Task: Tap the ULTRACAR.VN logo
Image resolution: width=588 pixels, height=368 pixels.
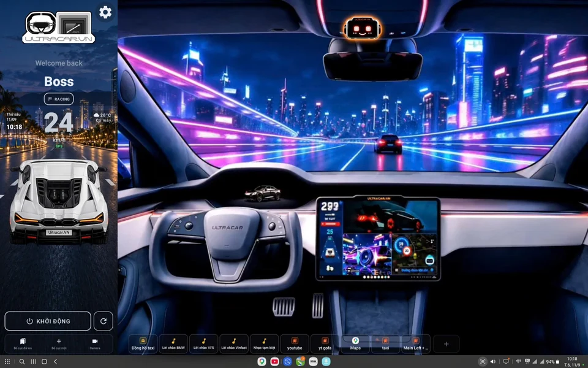Action: (59, 27)
